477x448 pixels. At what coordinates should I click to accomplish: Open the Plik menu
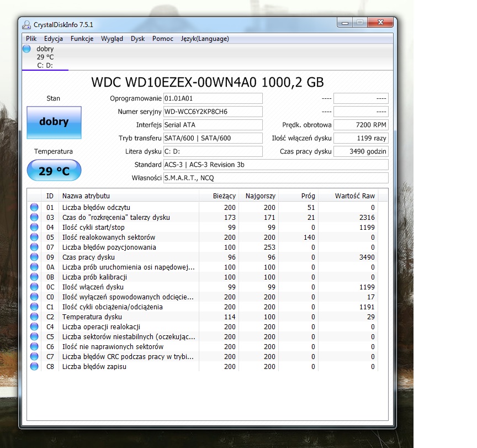[31, 39]
